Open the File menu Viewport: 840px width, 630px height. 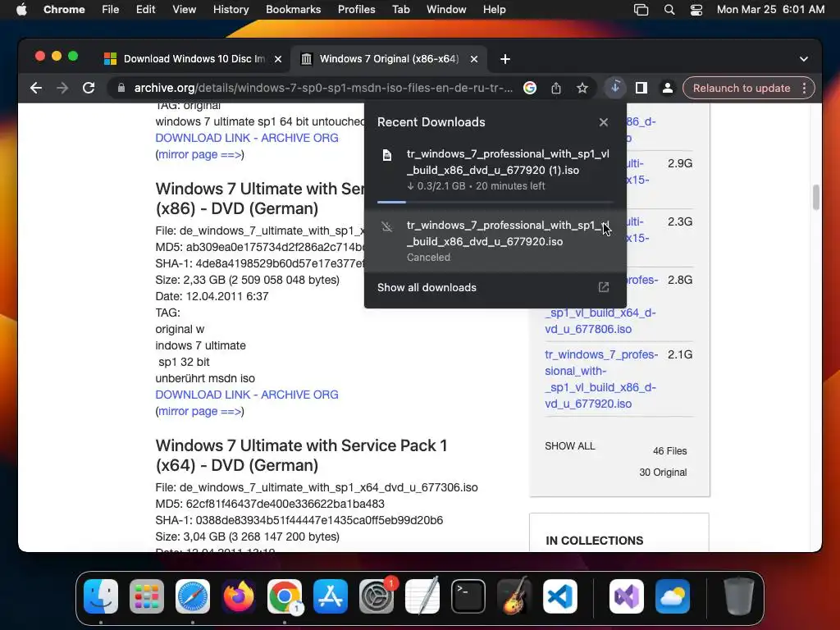(x=111, y=9)
